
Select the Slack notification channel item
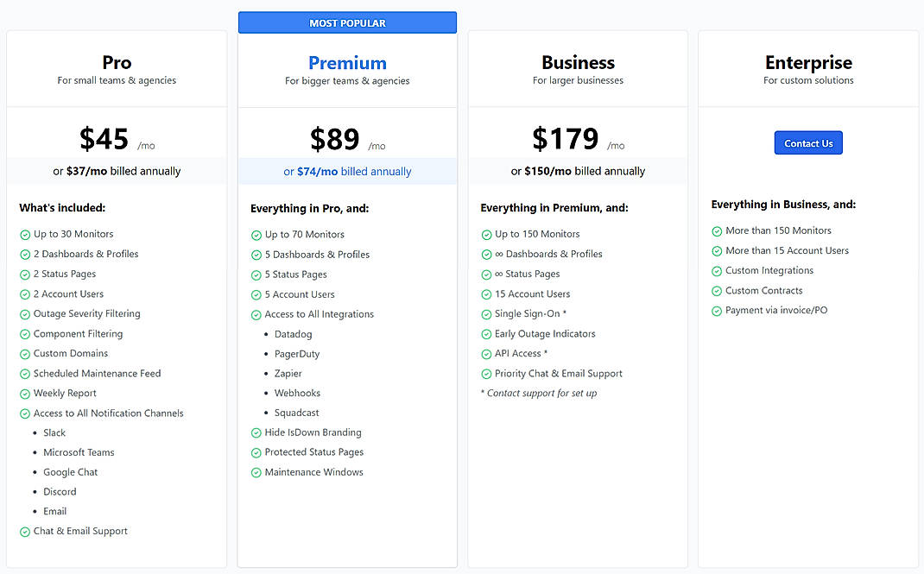pos(54,432)
